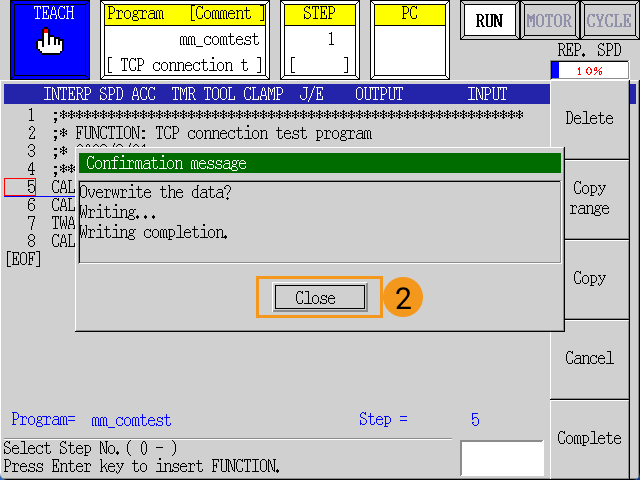Click the 'Writing completion.' message text
640x480 pixels.
coord(153,232)
